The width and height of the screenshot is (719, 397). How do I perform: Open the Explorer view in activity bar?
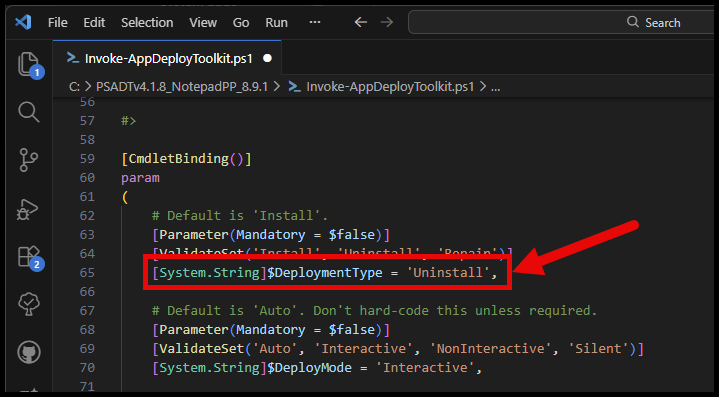tap(29, 65)
